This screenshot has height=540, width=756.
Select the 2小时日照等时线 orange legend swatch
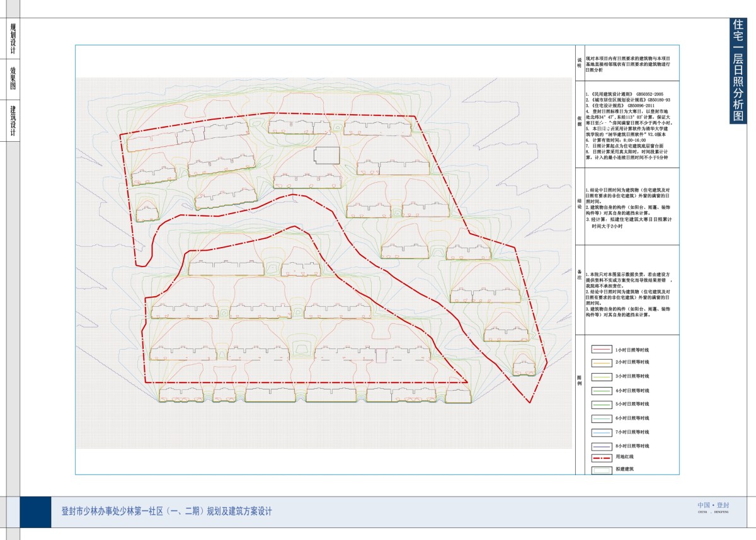601,363
